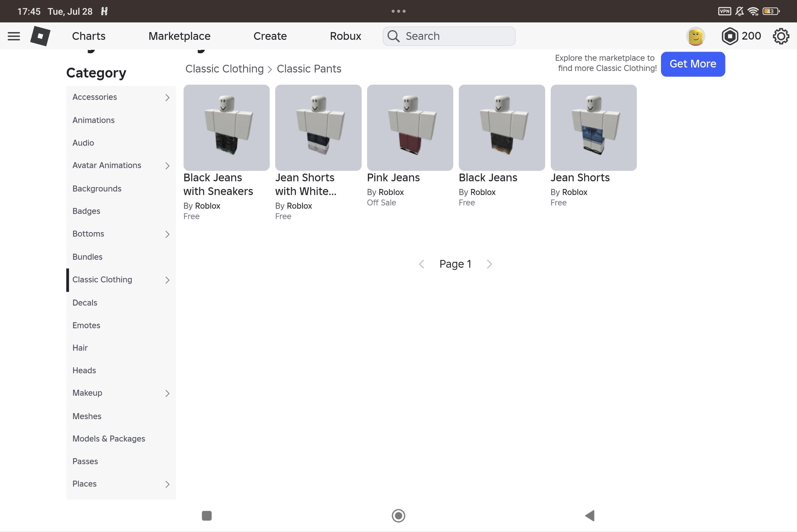The height and width of the screenshot is (532, 797).
Task: Select the Decals category
Action: [x=121, y=303]
